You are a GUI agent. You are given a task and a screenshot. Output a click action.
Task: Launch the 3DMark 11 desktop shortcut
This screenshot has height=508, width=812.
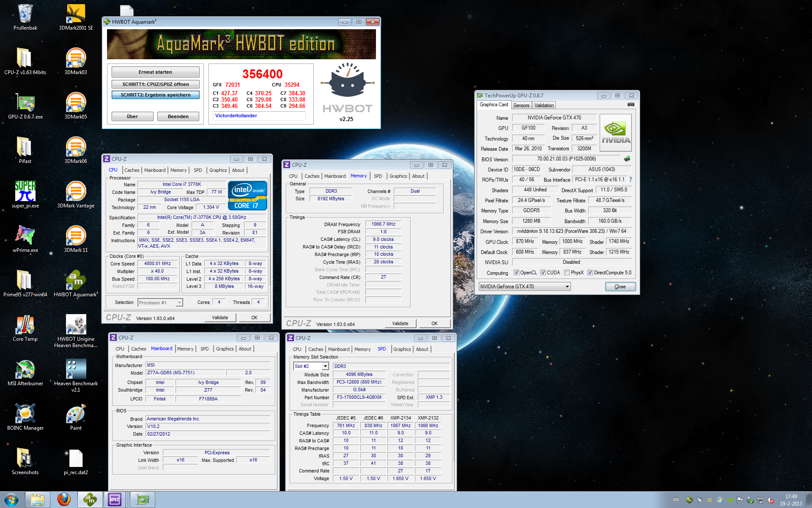click(76, 239)
